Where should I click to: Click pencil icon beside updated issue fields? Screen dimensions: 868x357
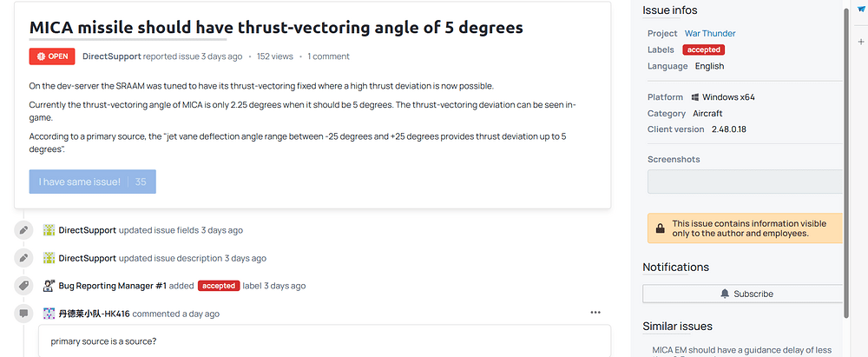tap(23, 230)
